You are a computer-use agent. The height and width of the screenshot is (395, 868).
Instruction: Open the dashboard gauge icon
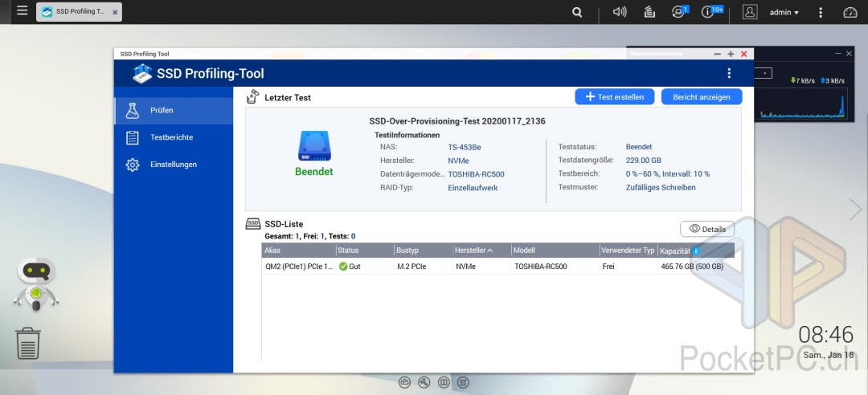[850, 12]
